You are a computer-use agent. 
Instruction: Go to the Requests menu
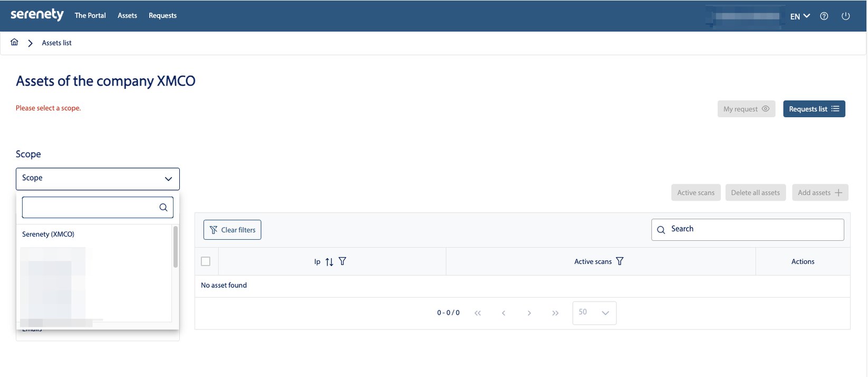coord(162,16)
